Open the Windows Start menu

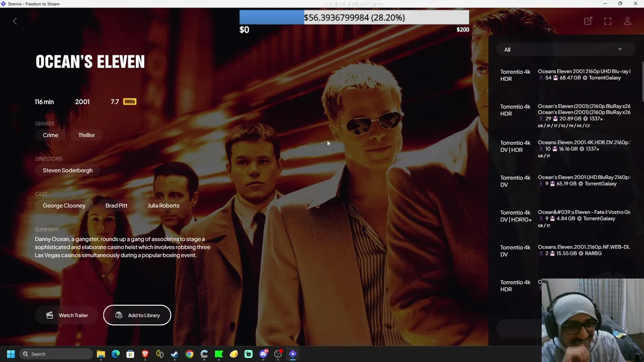tap(11, 354)
